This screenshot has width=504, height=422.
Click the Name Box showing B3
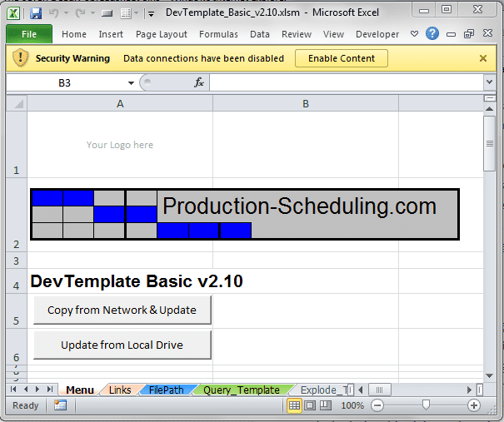pyautogui.click(x=64, y=83)
